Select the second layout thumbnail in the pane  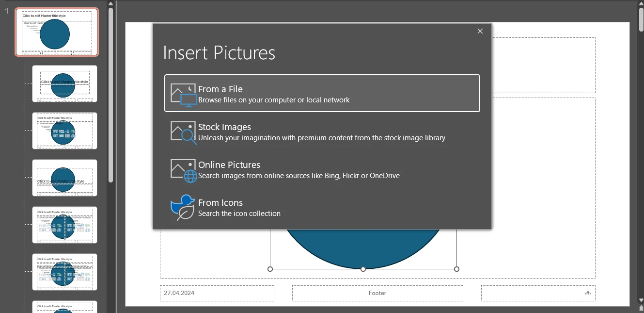coord(64,83)
